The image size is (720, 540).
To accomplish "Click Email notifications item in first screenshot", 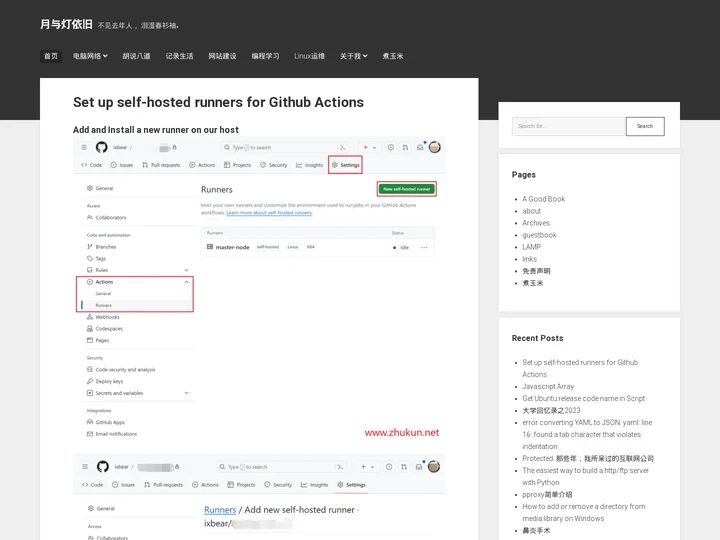I will [x=112, y=434].
